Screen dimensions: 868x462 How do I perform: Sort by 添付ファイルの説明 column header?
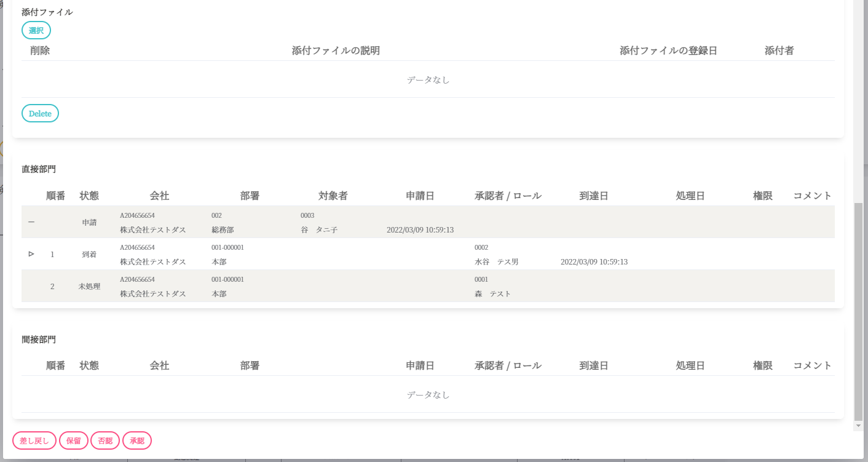point(336,50)
